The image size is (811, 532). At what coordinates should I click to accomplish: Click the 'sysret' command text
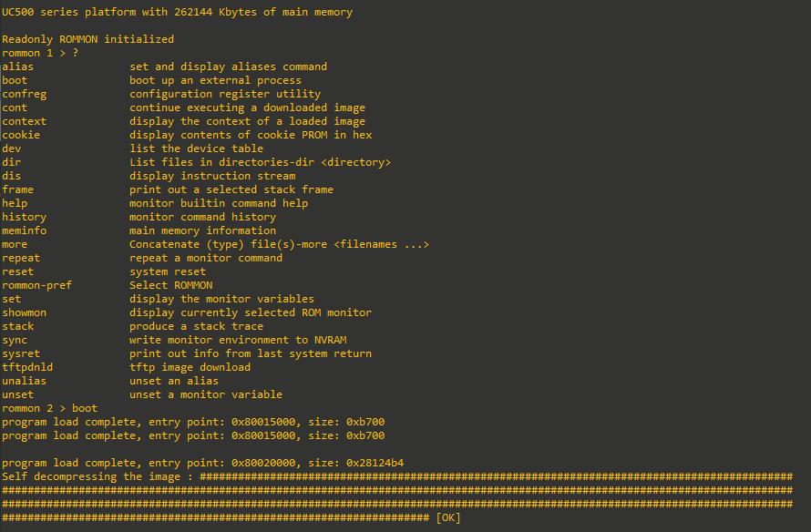point(21,353)
